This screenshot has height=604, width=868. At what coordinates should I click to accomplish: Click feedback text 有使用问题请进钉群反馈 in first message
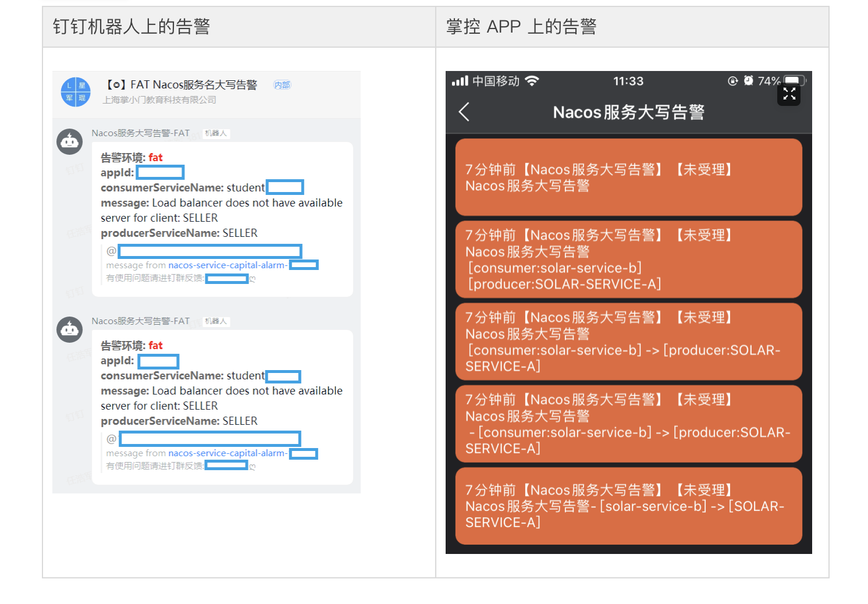(155, 278)
